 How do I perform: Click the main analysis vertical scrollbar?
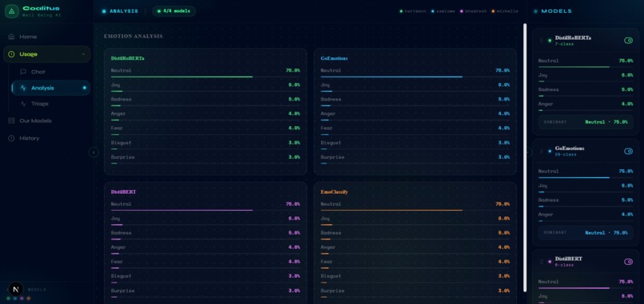pos(524,157)
